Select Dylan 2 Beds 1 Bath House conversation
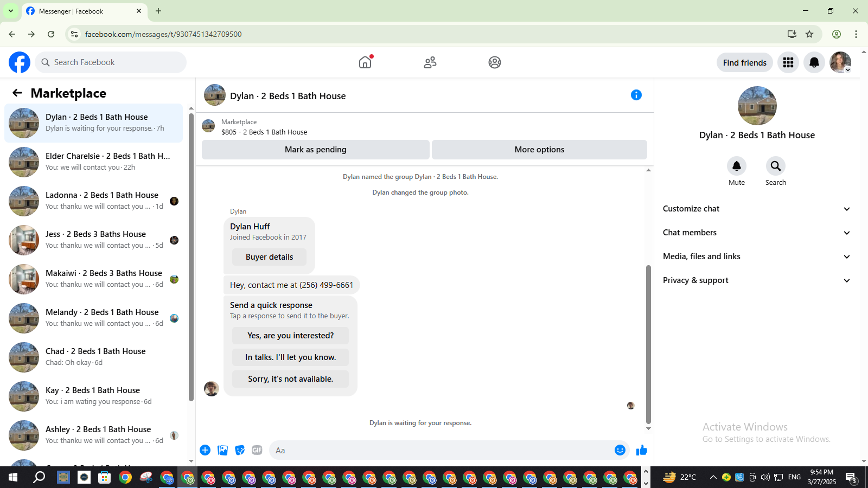Screen dimensions: 868x488 (93, 123)
